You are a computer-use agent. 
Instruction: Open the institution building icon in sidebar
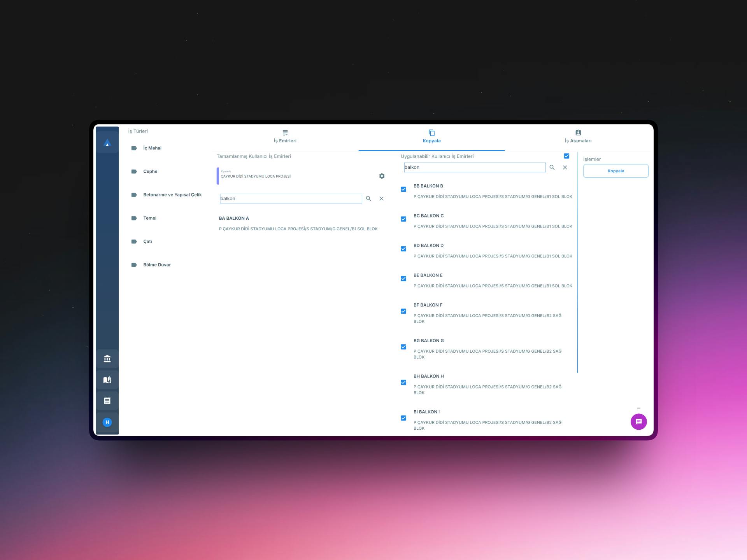(x=107, y=359)
